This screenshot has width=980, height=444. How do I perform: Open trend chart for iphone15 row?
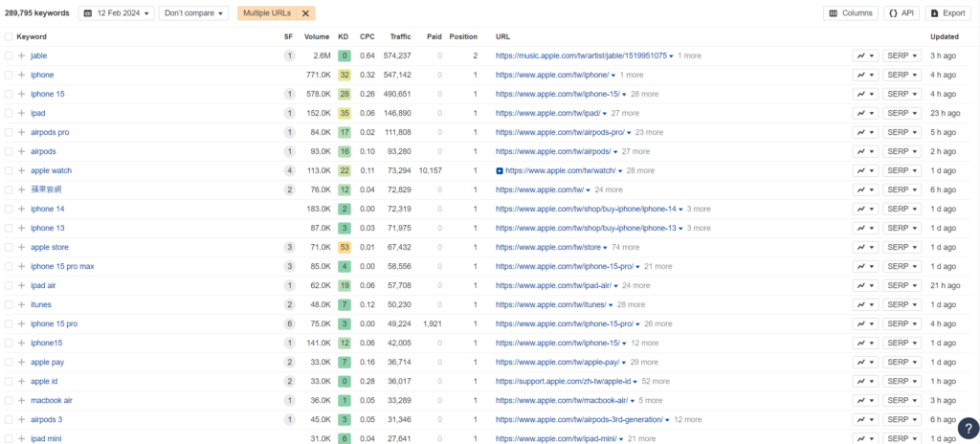(865, 343)
